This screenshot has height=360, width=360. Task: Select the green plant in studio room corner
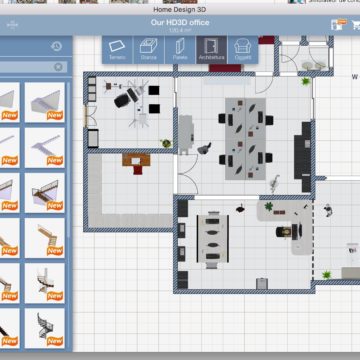tap(166, 144)
